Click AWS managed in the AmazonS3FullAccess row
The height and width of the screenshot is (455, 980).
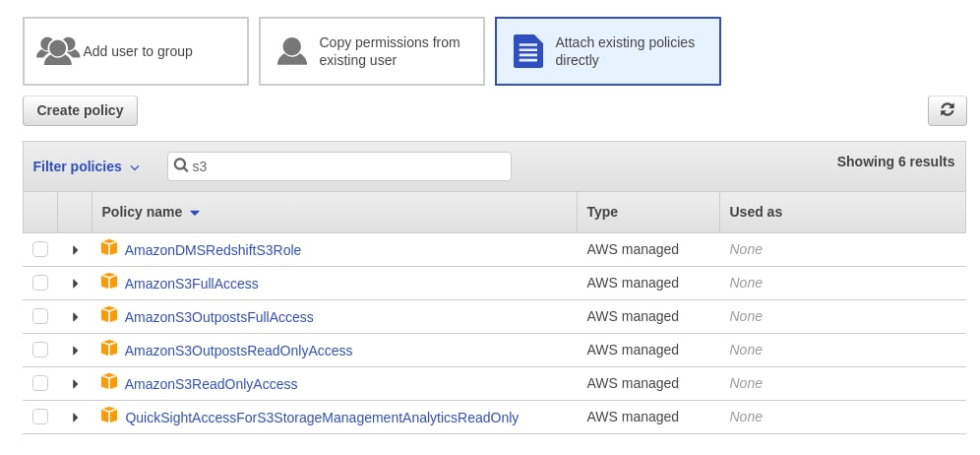point(633,283)
